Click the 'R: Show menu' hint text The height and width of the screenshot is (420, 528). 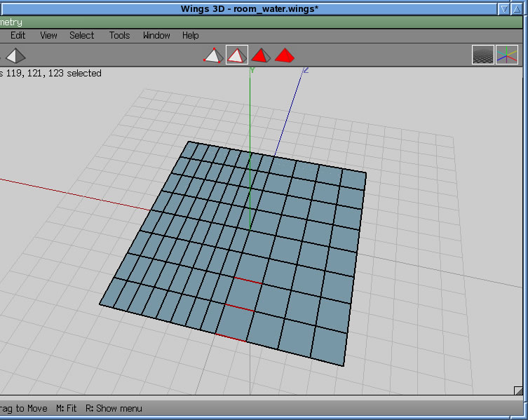pyautogui.click(x=114, y=409)
